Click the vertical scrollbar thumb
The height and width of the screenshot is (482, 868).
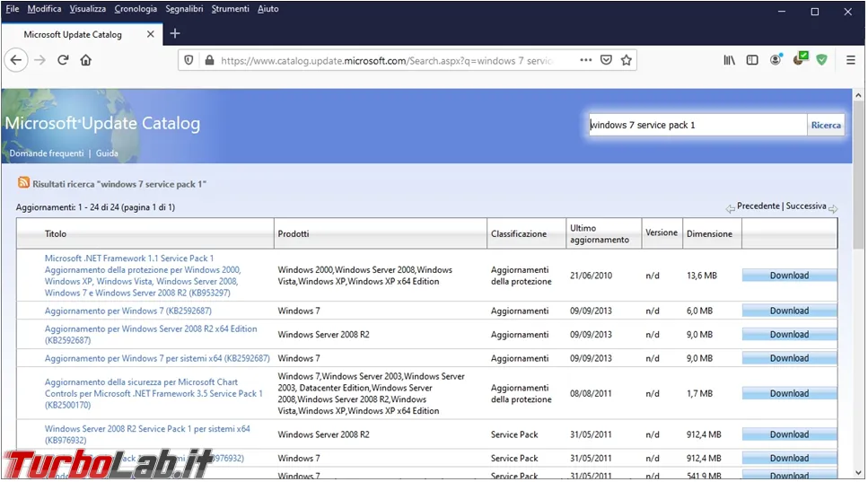click(x=858, y=176)
